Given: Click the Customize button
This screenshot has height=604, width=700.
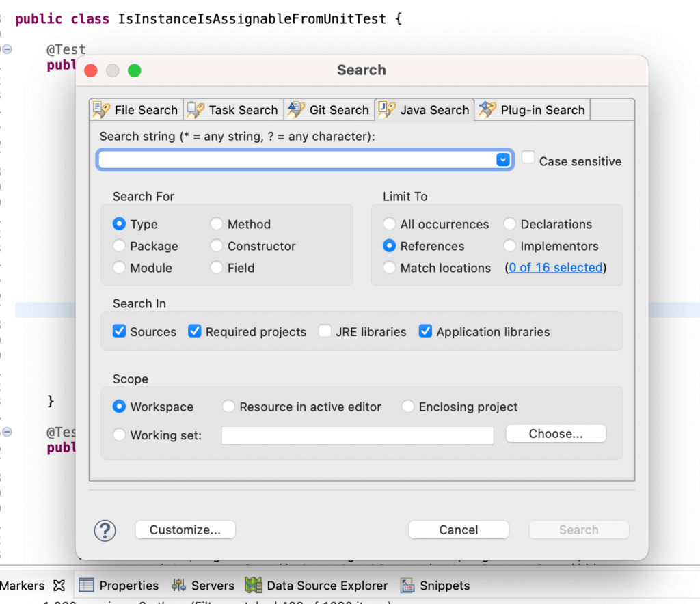Looking at the screenshot, I should (185, 530).
